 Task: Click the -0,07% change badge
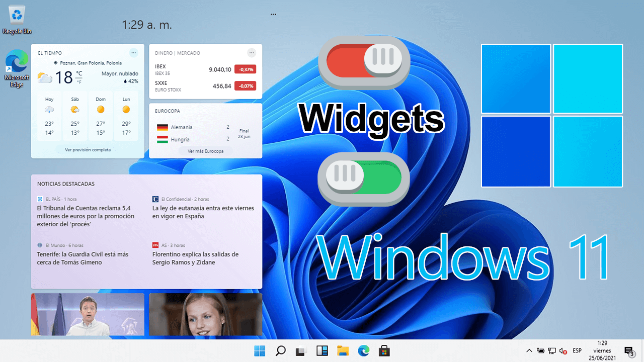[246, 86]
